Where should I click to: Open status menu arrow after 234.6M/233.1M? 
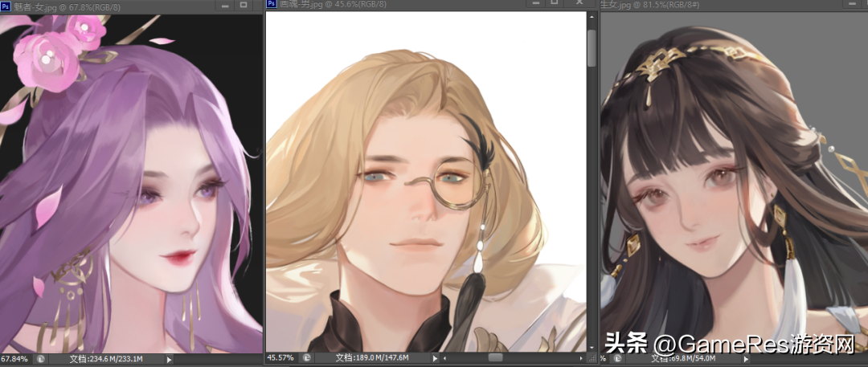[x=169, y=359]
